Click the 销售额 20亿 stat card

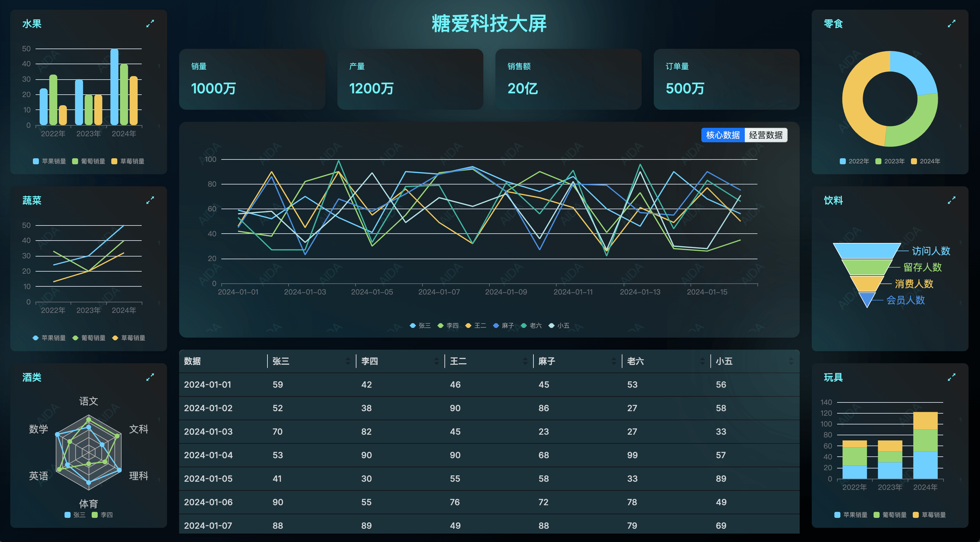click(x=568, y=79)
